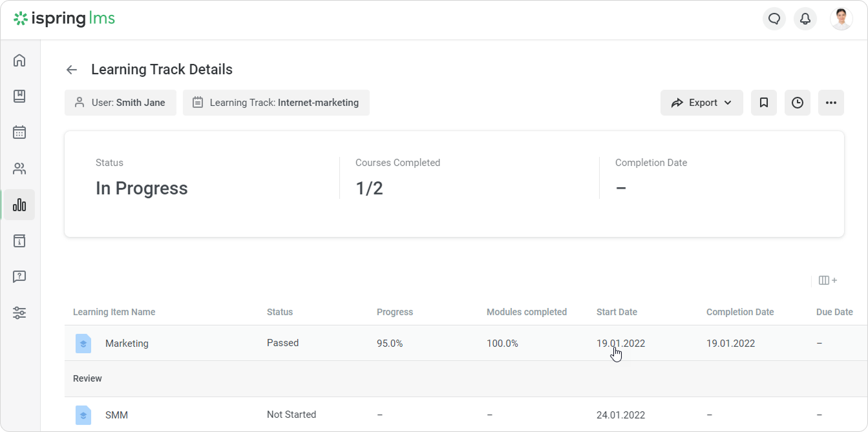Open the notifications bell

(x=805, y=19)
